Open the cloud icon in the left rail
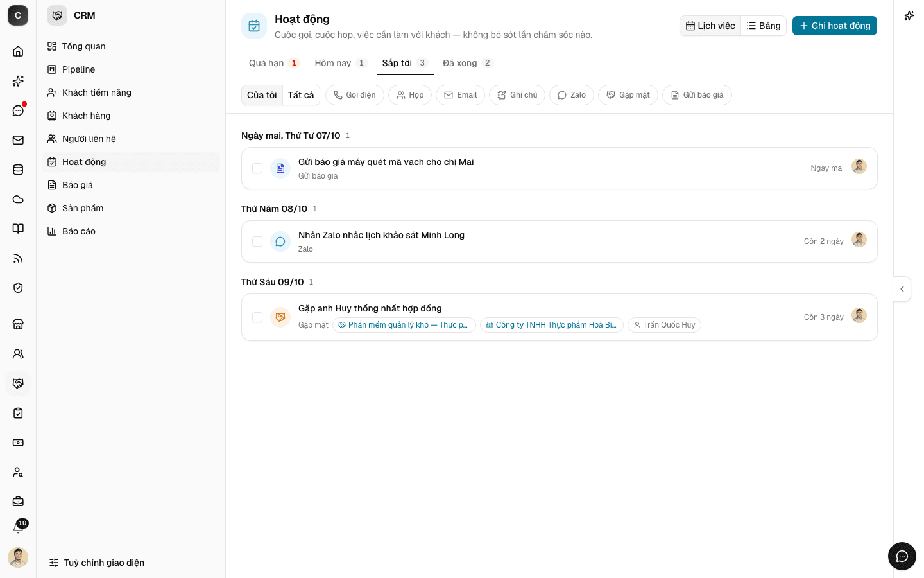 [x=18, y=199]
